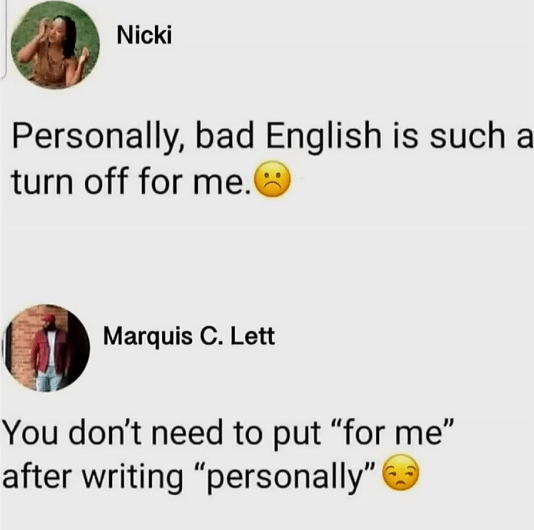Open Marquis C. Lett's profile picture

tap(46, 348)
